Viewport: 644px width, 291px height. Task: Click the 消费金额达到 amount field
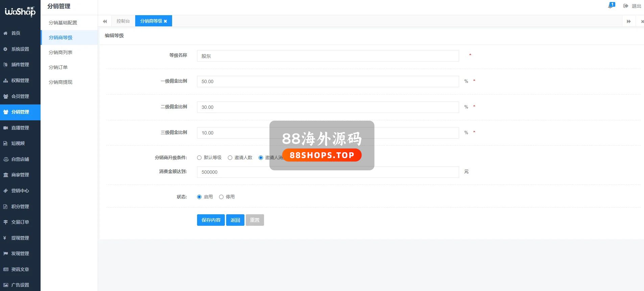coord(328,172)
